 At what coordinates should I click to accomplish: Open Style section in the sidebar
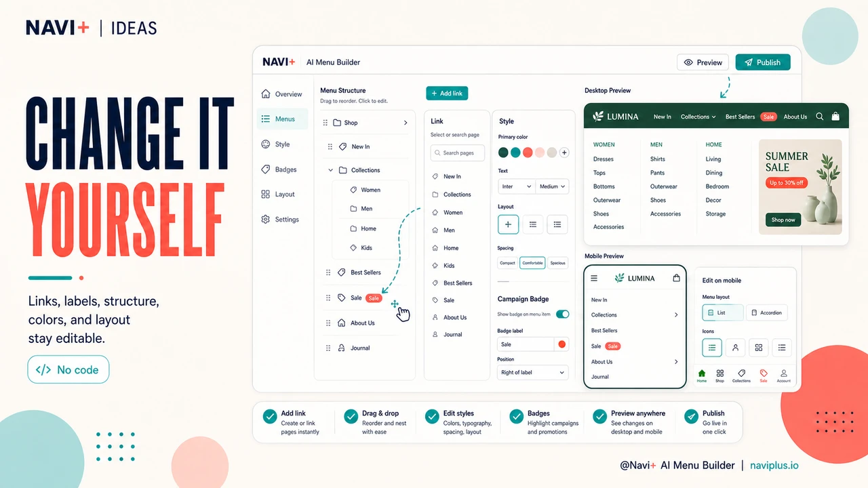(282, 144)
